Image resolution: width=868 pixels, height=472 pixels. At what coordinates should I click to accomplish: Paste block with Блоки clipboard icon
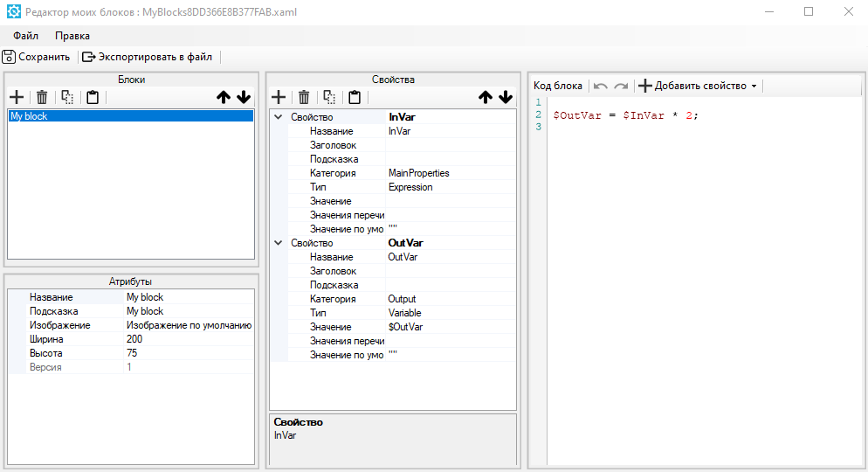click(x=92, y=97)
